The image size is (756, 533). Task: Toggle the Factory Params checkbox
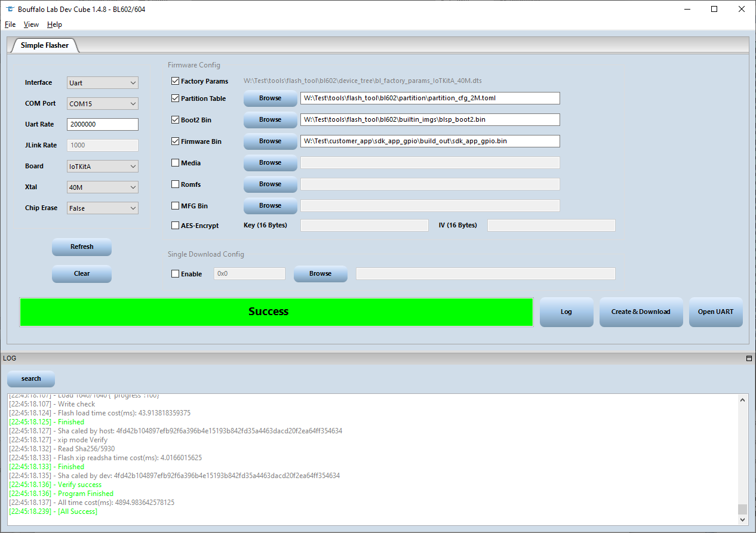click(175, 81)
